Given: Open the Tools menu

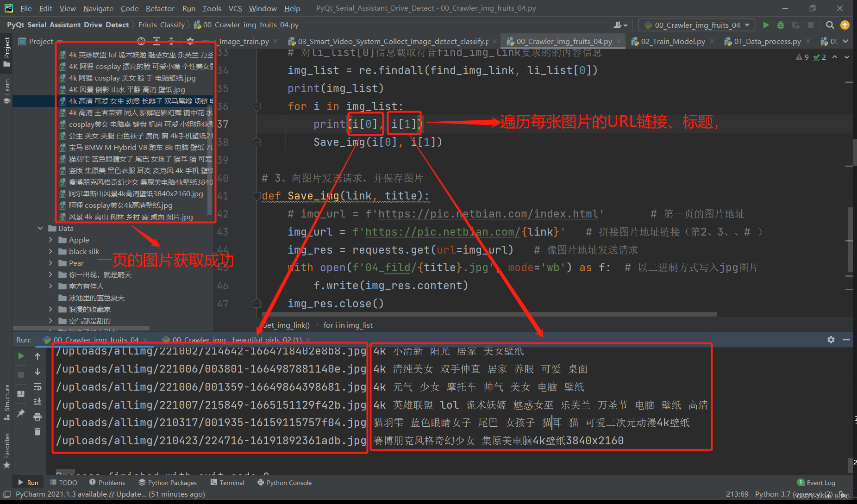Looking at the screenshot, I should [212, 8].
